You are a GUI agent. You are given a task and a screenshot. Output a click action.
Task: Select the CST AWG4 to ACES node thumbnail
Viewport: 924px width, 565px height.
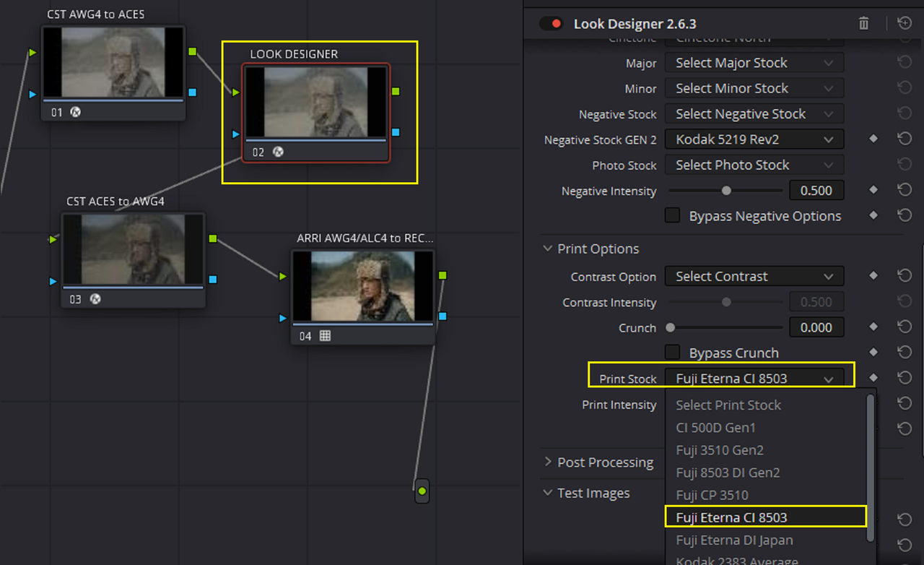click(113, 63)
